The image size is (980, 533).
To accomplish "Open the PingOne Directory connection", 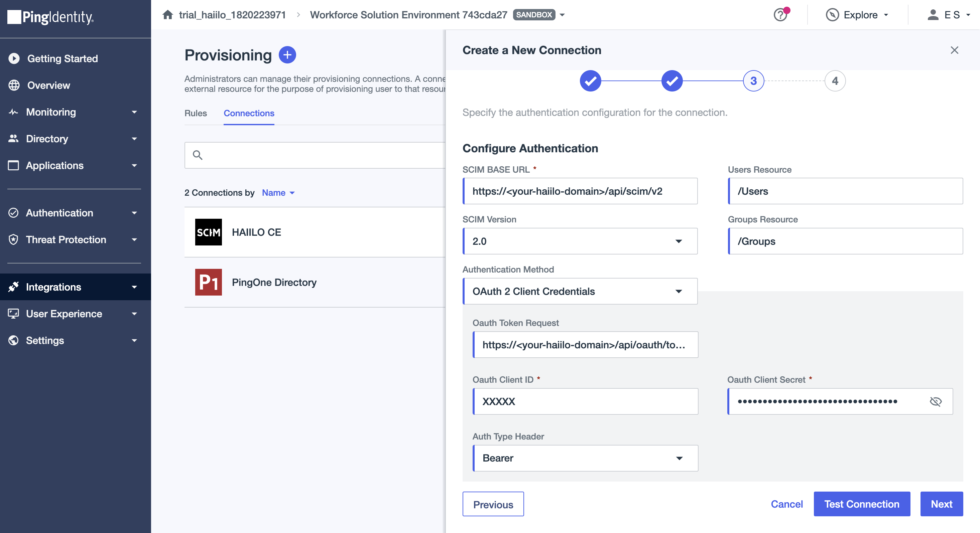I will 315,283.
